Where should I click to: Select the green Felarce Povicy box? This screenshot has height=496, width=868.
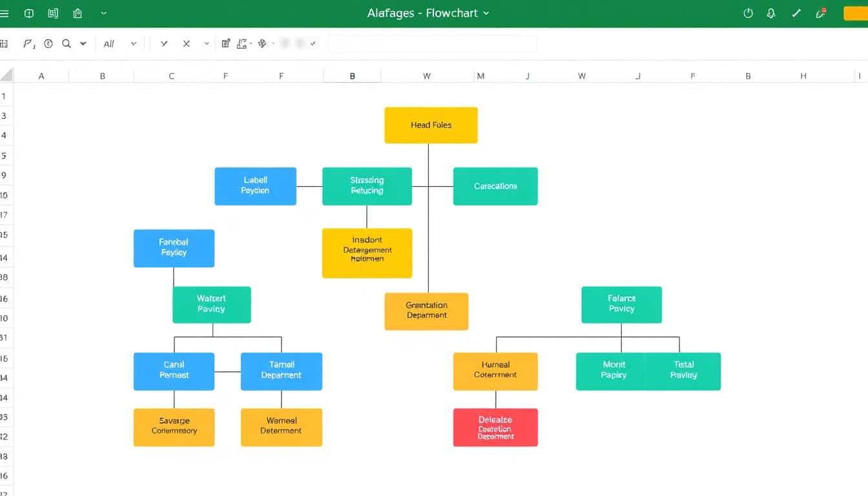(621, 304)
